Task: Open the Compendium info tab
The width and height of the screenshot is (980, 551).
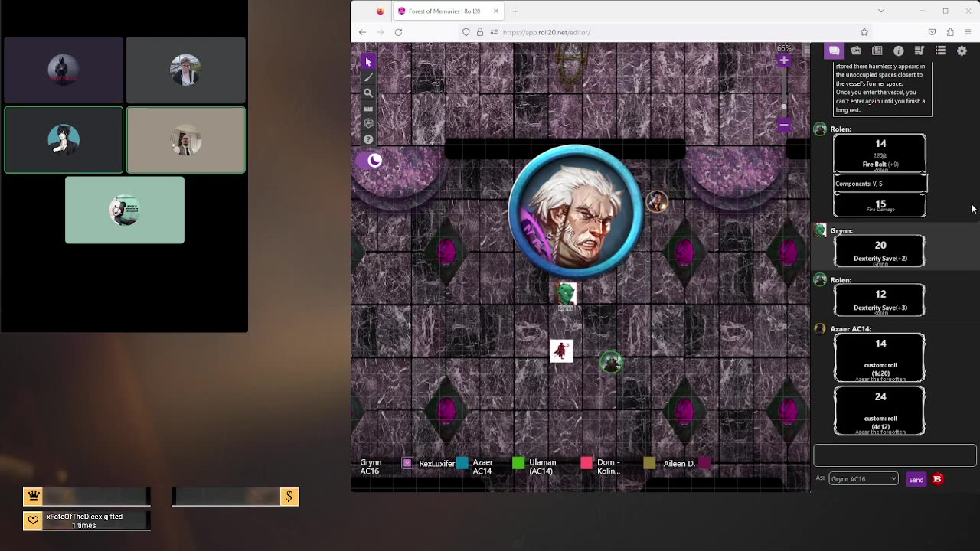Action: click(898, 51)
